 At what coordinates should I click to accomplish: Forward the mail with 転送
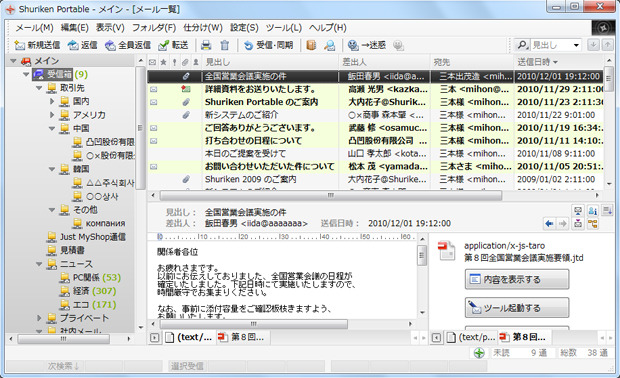(173, 45)
